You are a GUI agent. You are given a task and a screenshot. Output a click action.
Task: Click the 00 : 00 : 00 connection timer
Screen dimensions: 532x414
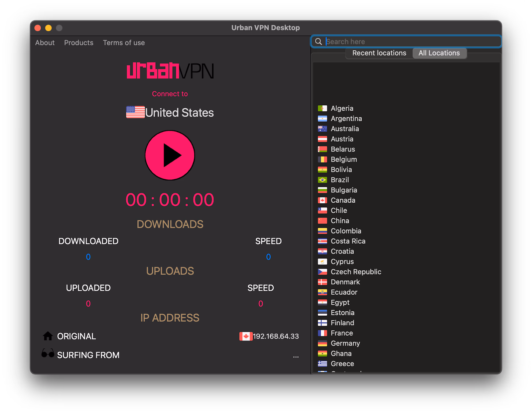[x=170, y=200]
